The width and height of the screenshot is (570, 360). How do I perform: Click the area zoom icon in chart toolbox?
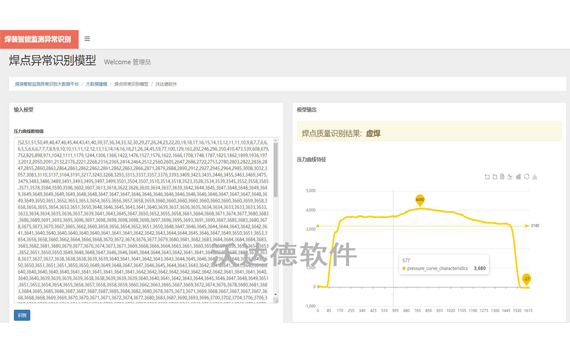pyautogui.click(x=487, y=177)
